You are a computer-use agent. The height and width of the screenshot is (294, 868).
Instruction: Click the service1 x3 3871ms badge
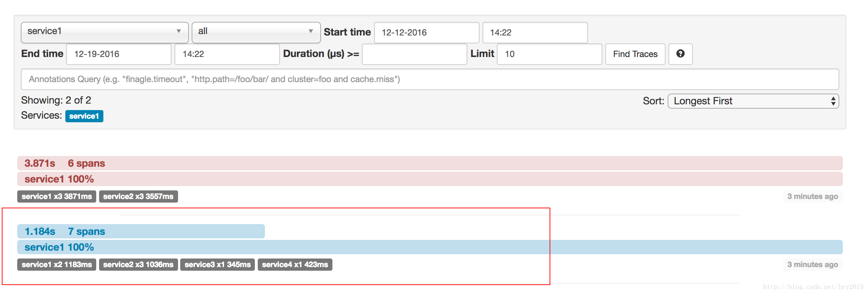point(57,196)
